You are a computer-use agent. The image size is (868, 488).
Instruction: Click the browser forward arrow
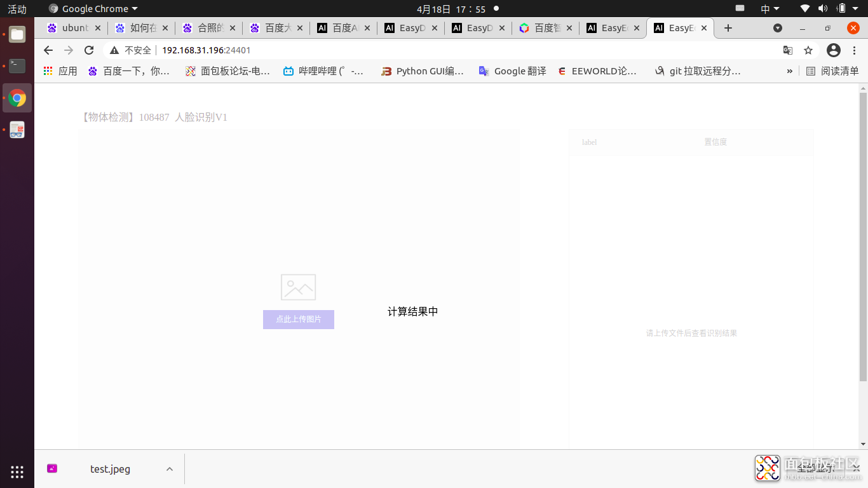[x=69, y=50]
